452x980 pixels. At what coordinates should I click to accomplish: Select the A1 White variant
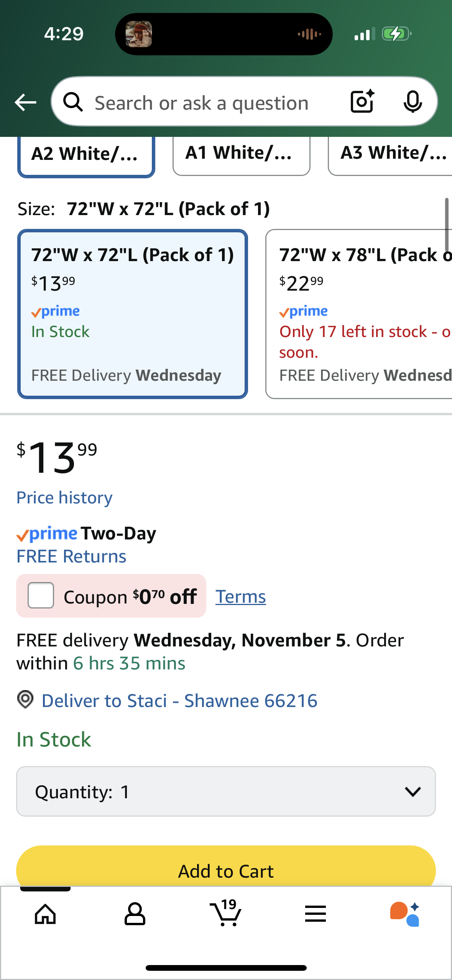click(241, 154)
